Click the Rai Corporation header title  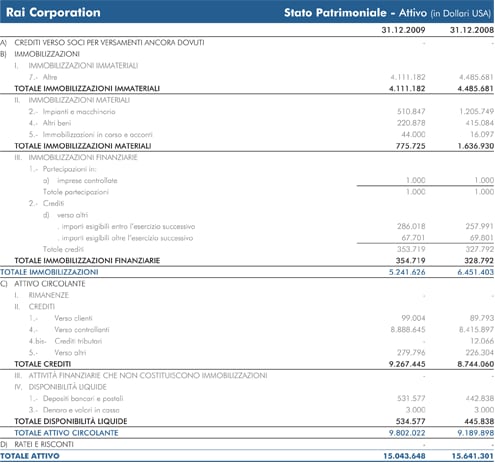(x=53, y=13)
